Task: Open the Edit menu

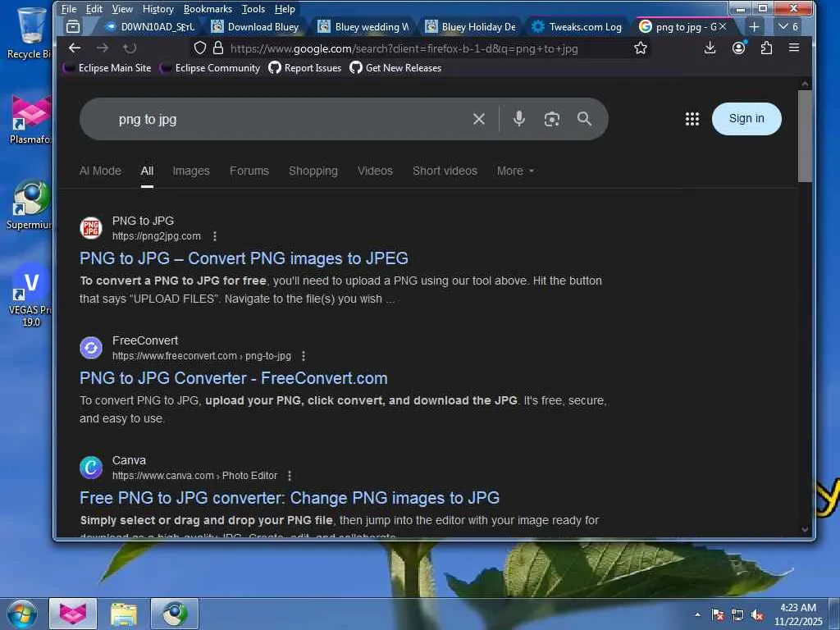Action: click(x=94, y=9)
